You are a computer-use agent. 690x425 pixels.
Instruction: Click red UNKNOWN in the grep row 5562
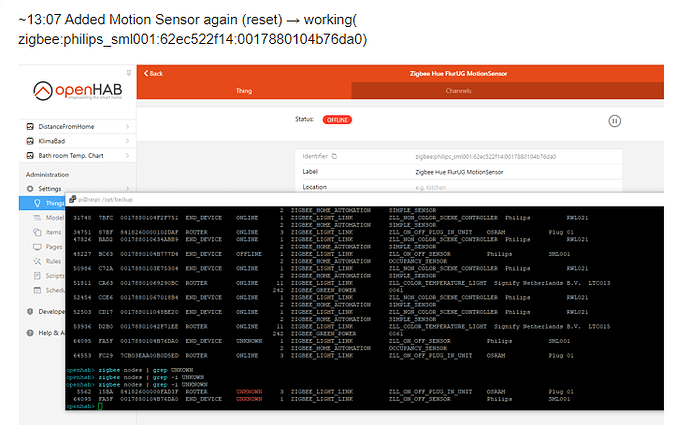pos(249,392)
